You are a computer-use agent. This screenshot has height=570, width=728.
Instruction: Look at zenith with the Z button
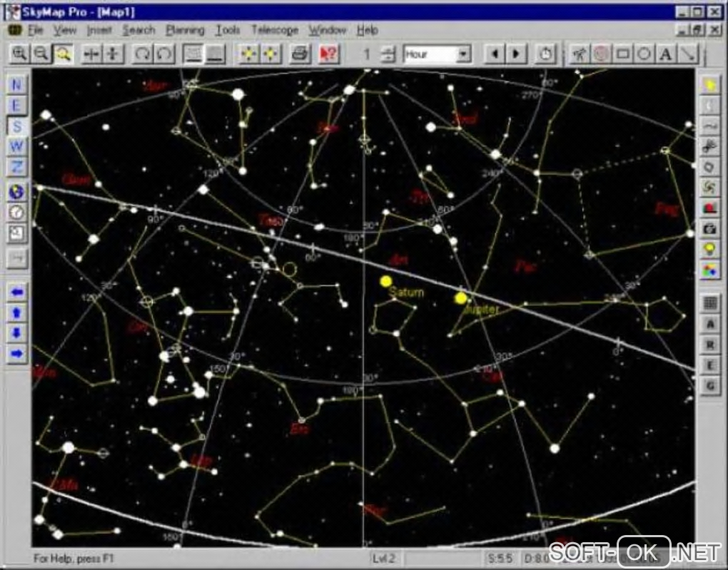point(16,167)
